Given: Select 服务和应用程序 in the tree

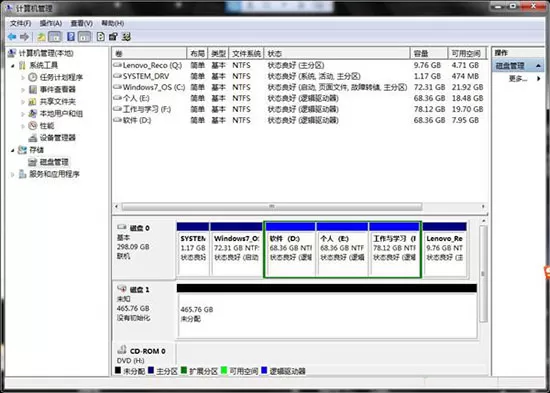Looking at the screenshot, I should 54,174.
